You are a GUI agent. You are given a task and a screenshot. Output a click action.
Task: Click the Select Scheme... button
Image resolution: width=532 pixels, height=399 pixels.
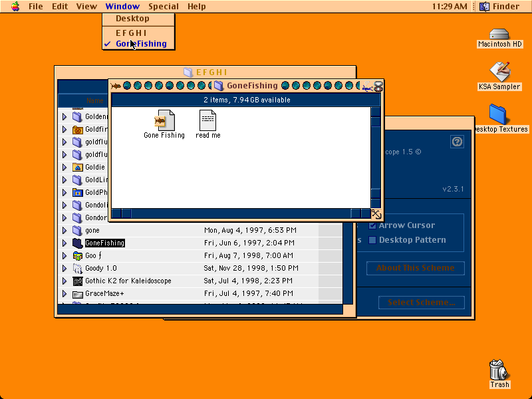(422, 303)
